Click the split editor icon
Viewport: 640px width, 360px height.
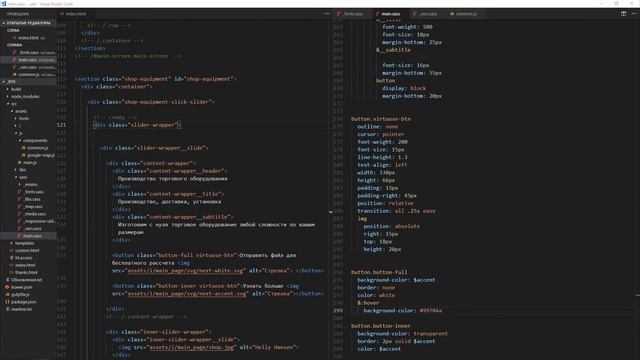(x=623, y=13)
